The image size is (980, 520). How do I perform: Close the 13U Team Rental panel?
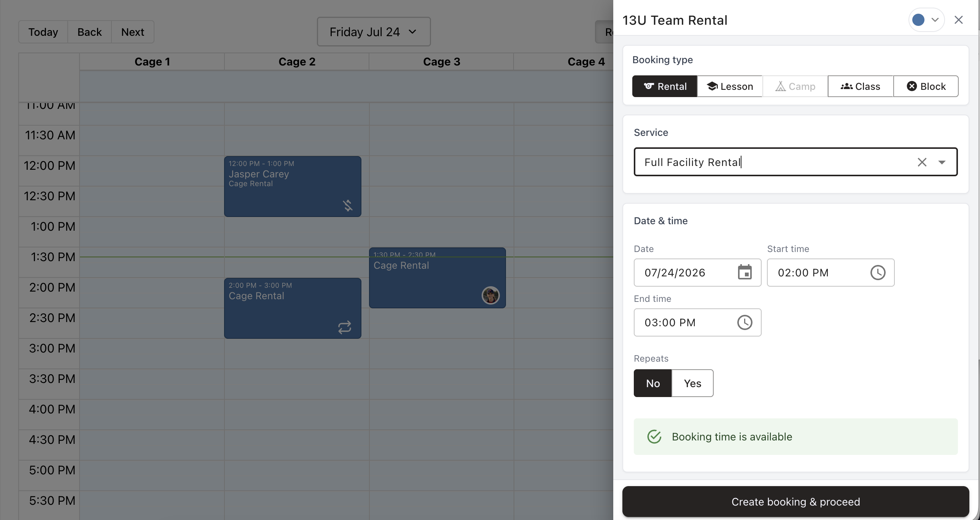click(958, 20)
